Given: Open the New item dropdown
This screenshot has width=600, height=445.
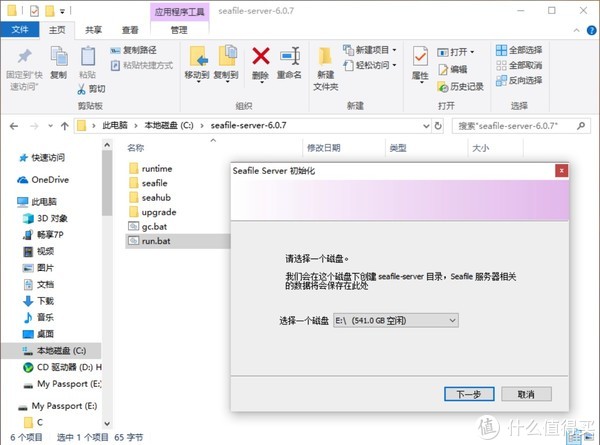Looking at the screenshot, I should tap(370, 50).
